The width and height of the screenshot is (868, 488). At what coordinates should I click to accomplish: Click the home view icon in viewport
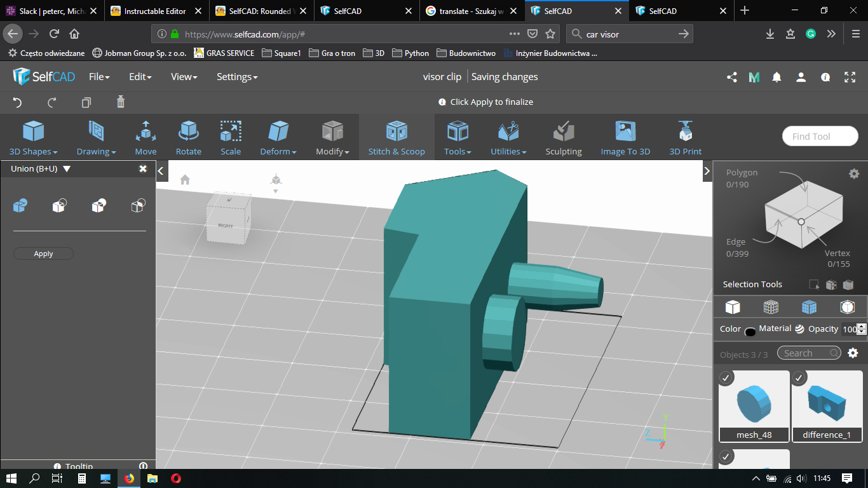pyautogui.click(x=185, y=180)
